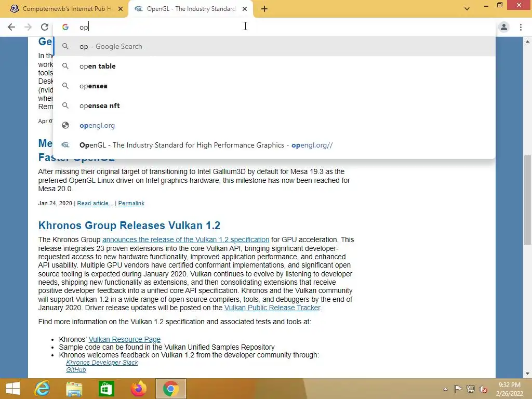Close the OpenGL tab

[x=245, y=9]
